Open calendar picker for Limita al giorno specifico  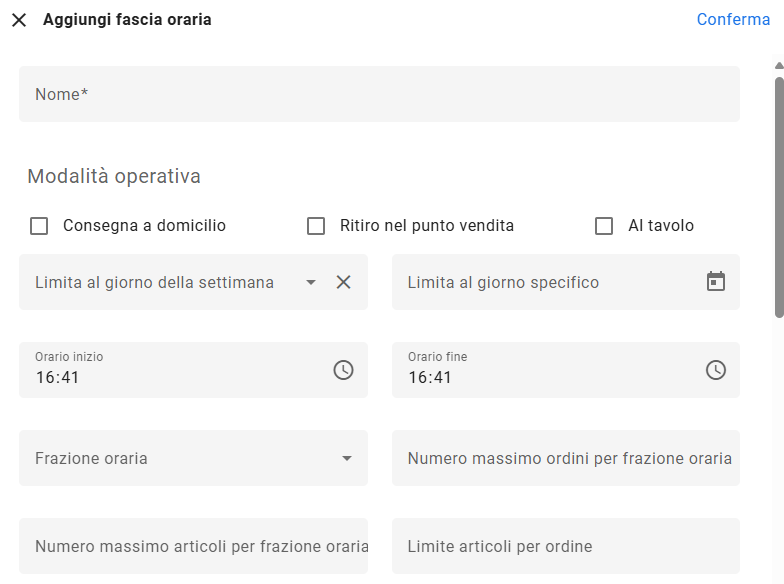(x=716, y=282)
